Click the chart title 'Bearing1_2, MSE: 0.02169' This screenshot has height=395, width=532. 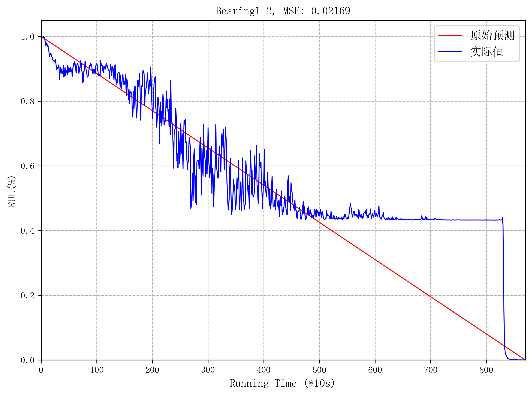point(283,11)
